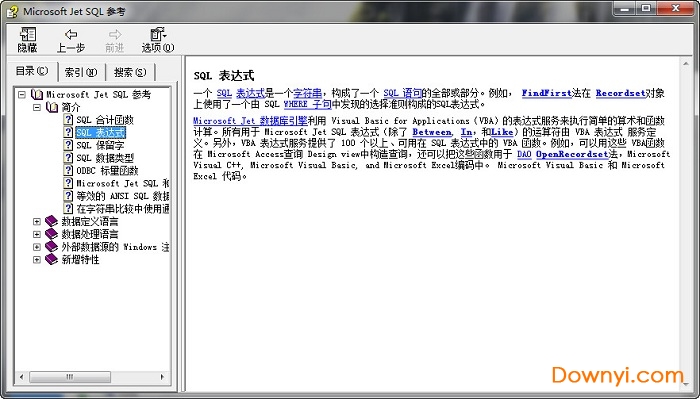700x399 pixels.
Task: Switch to the 目录 tab
Action: (x=32, y=71)
